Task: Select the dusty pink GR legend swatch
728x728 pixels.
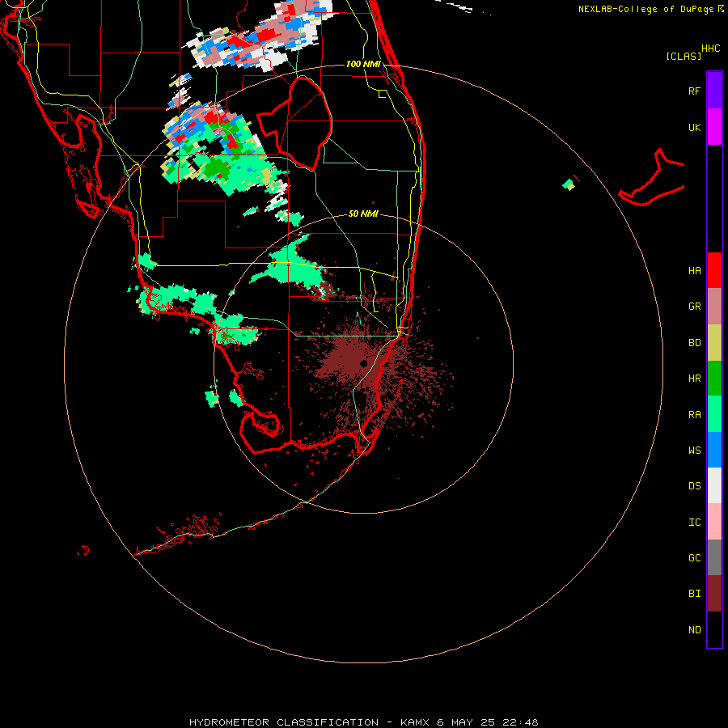Action: coord(714,307)
